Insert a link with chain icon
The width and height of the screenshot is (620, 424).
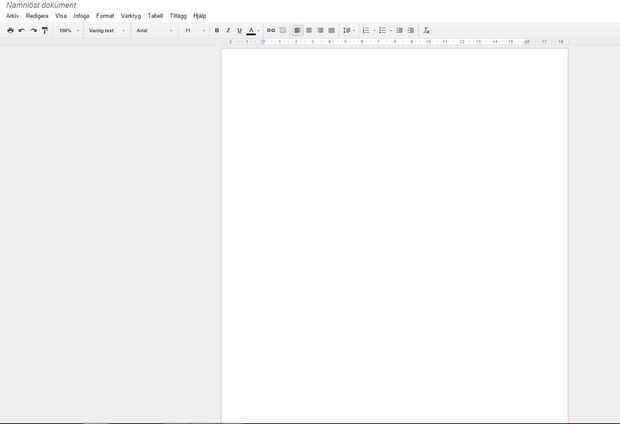(x=271, y=30)
